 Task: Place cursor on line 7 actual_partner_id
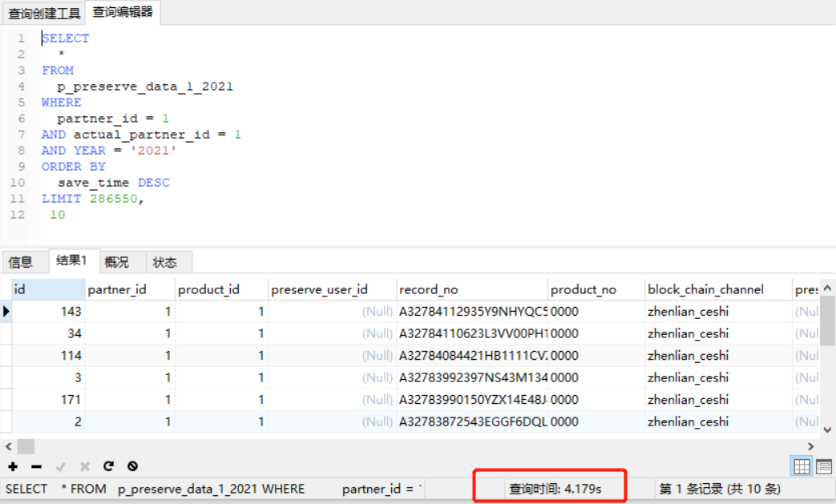(142, 135)
